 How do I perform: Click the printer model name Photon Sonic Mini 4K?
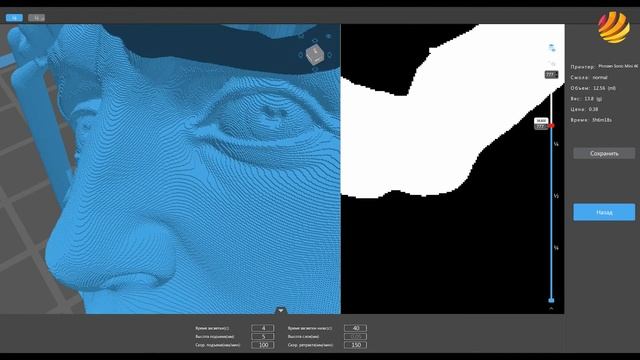click(x=618, y=66)
